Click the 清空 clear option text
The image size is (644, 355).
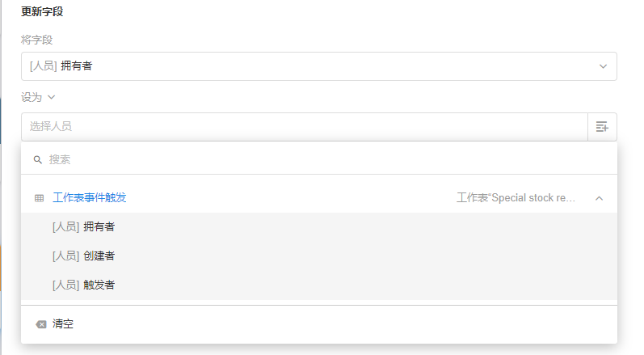64,324
